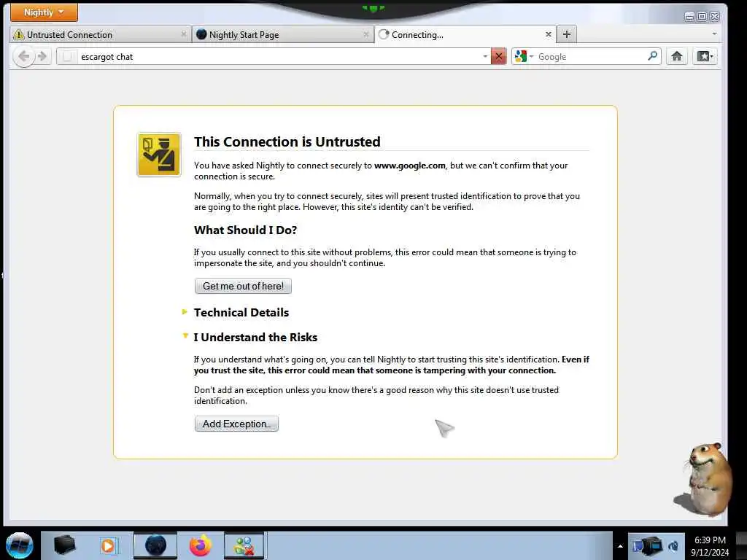This screenshot has width=747, height=560.
Task: Close the Connecting... tab
Action: pos(549,34)
